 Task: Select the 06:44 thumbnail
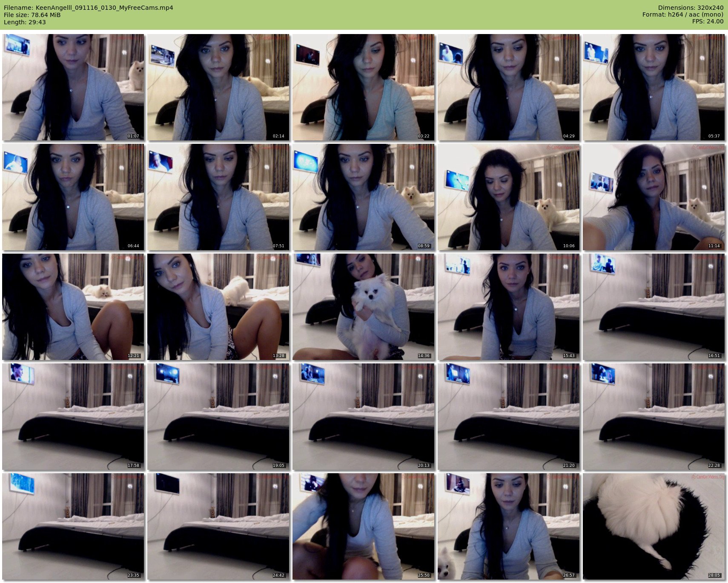click(73, 197)
